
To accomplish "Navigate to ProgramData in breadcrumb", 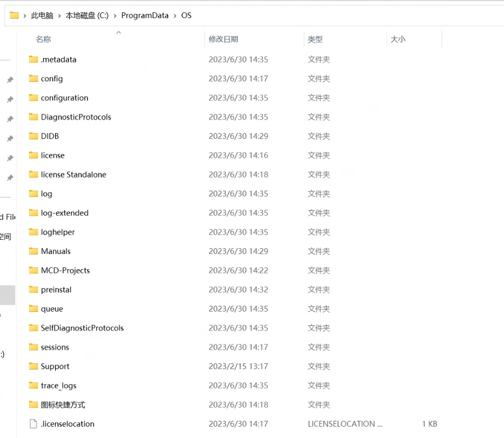I will [145, 16].
